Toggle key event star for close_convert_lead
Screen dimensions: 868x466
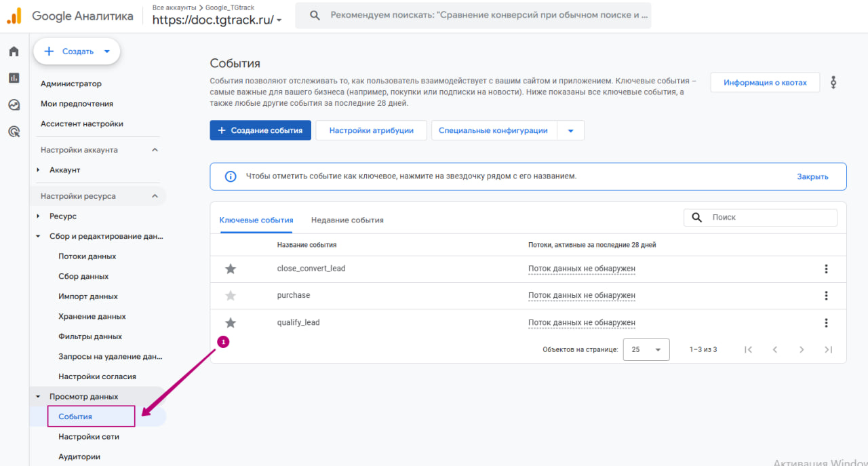[x=231, y=269]
